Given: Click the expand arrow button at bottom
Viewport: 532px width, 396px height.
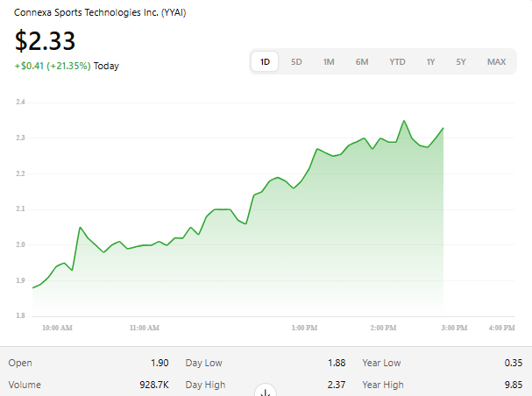Looking at the screenshot, I should click(266, 392).
